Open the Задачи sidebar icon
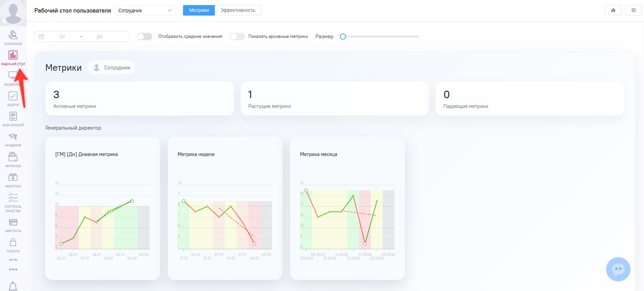644x291 pixels. (13, 98)
